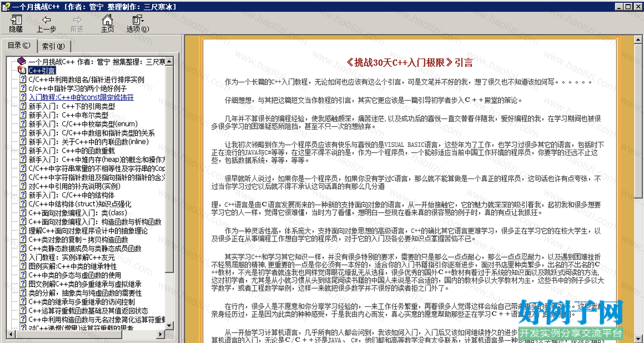Click the question icon beside c/c++中指针学习的两个绝好例子
The image size is (644, 343).
tap(23, 88)
